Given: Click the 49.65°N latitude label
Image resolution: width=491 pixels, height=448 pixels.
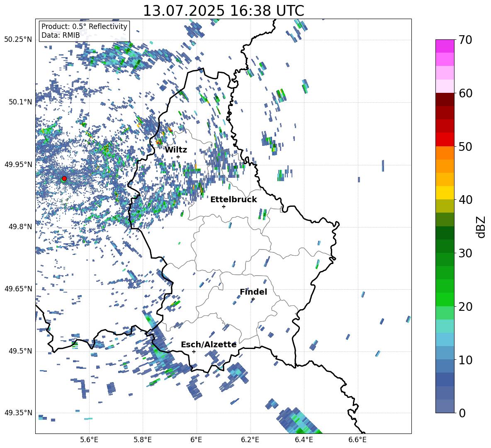Looking at the screenshot, I should [19, 289].
